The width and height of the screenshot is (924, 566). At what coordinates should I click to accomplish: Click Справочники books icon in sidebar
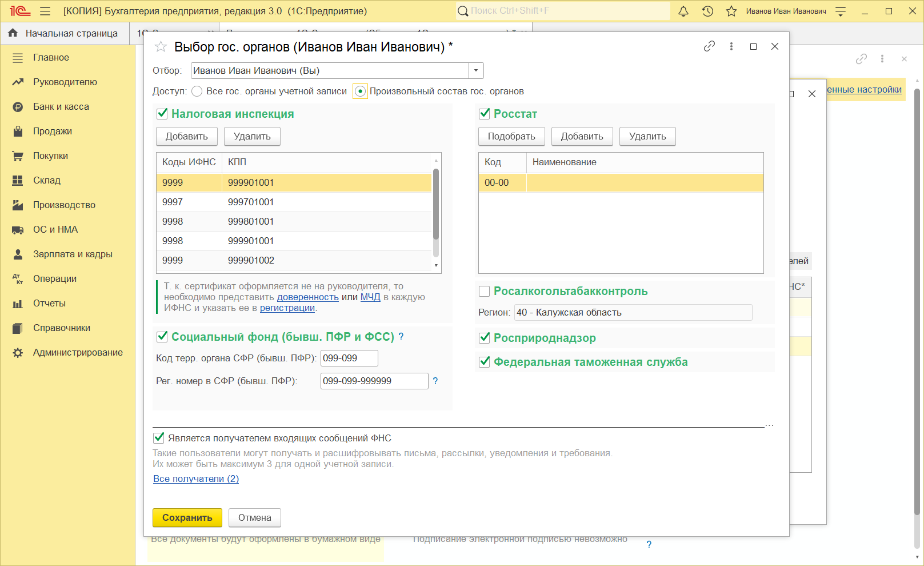(x=18, y=328)
